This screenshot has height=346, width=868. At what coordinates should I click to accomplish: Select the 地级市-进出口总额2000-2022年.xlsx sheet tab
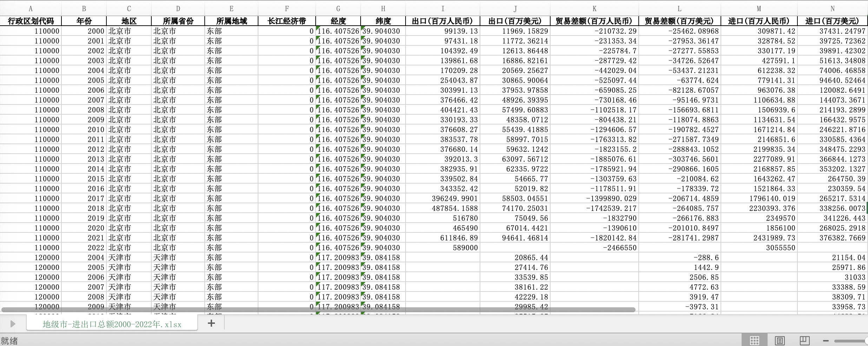coord(112,324)
